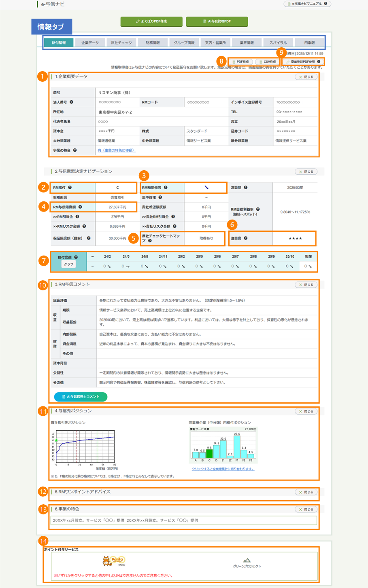Viewport: 368px width, 588px height.
Task: Hide the 2.与信意思決定ナビゲーション section
Action: [306, 171]
